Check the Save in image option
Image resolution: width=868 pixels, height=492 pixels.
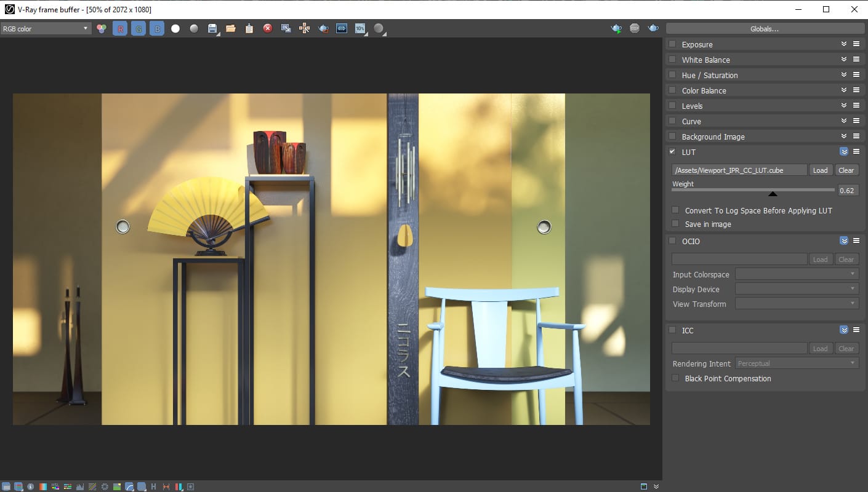[676, 224]
